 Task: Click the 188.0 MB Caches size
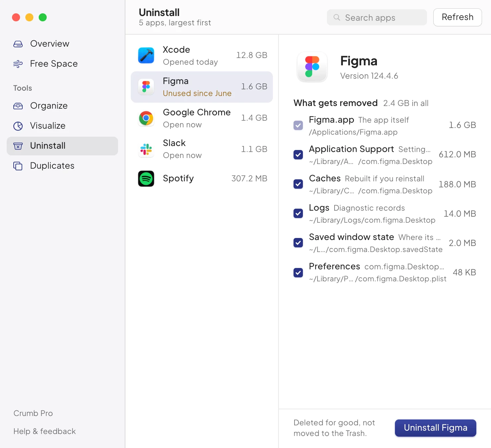pyautogui.click(x=457, y=184)
